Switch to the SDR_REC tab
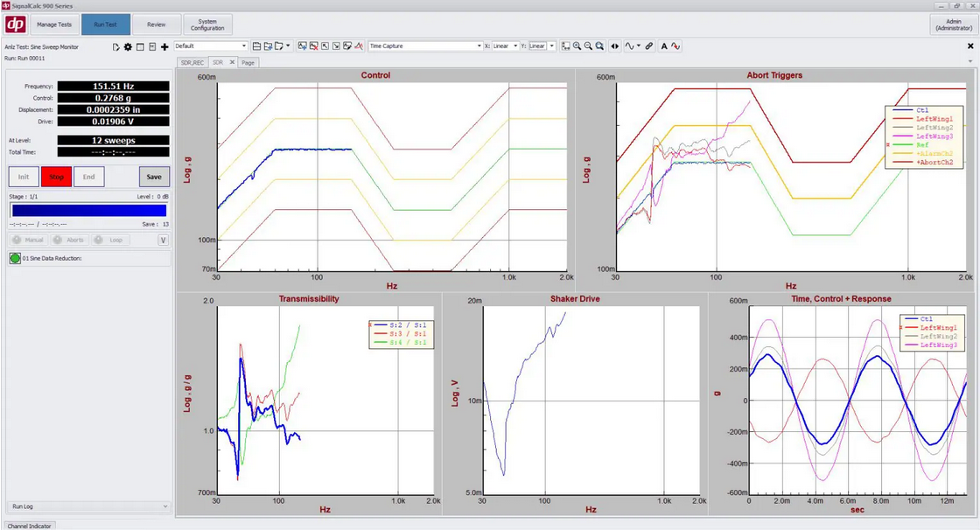980x530 pixels. tap(192, 63)
